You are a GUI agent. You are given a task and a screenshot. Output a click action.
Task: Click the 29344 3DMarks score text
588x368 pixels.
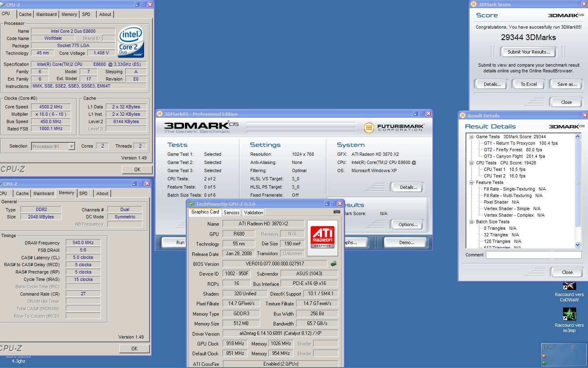click(x=528, y=37)
